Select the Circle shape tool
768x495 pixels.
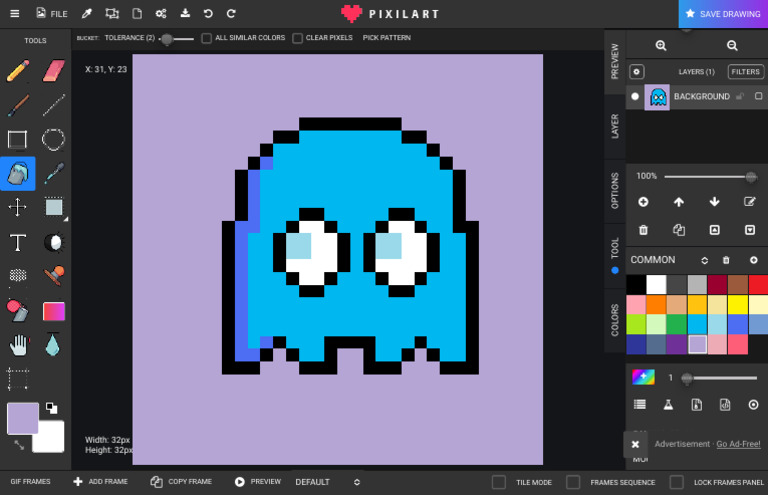pyautogui.click(x=53, y=140)
